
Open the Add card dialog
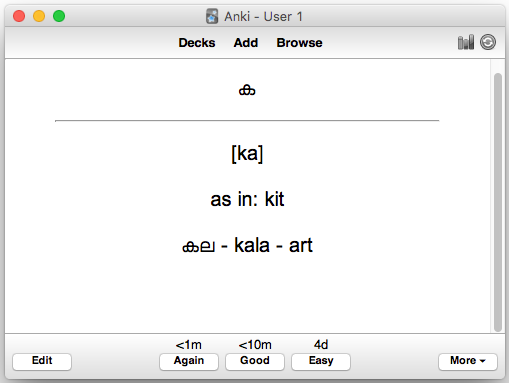(x=246, y=43)
